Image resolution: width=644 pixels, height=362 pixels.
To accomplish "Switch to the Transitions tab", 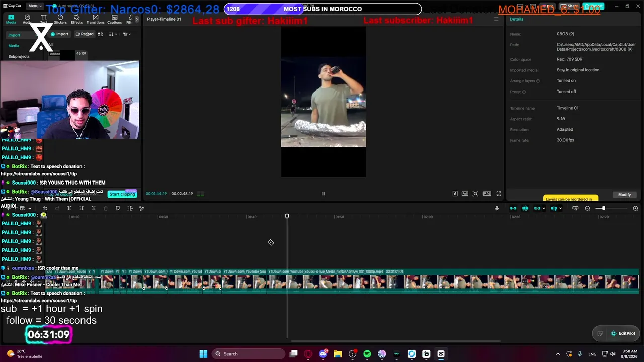I will click(95, 19).
